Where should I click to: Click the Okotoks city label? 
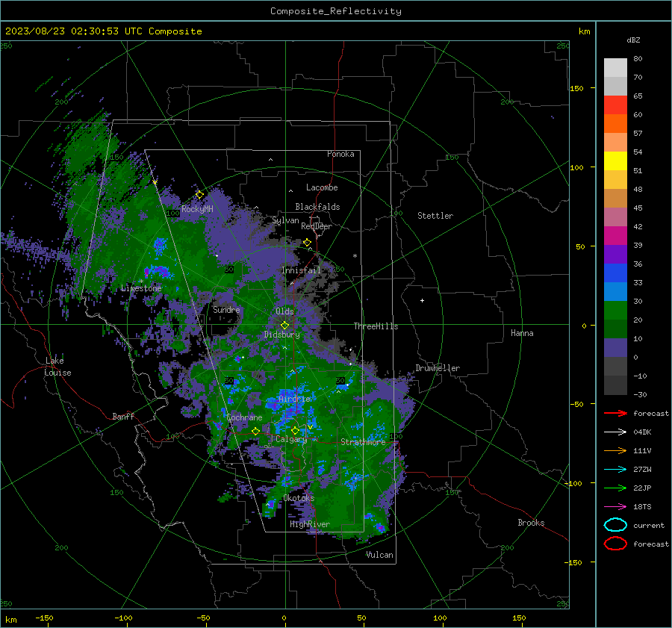(x=299, y=498)
